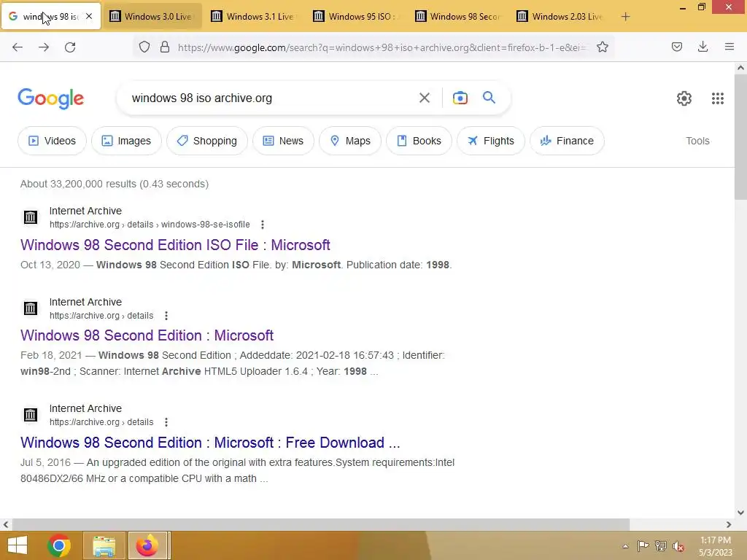The image size is (747, 560).
Task: Open the search Tools options
Action: (x=697, y=141)
